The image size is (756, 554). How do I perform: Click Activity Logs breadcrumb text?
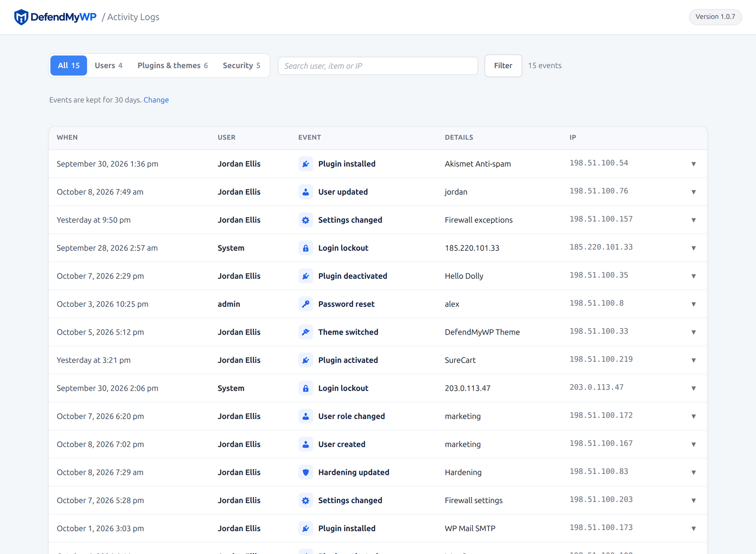[x=133, y=17]
